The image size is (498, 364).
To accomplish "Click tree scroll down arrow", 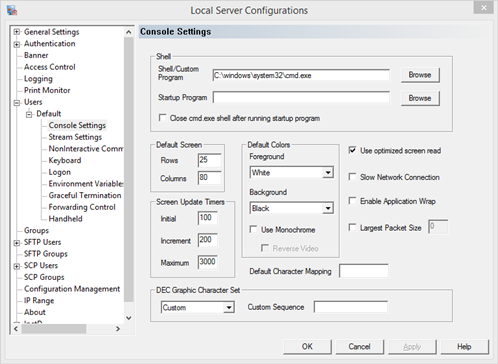I will 129,318.
